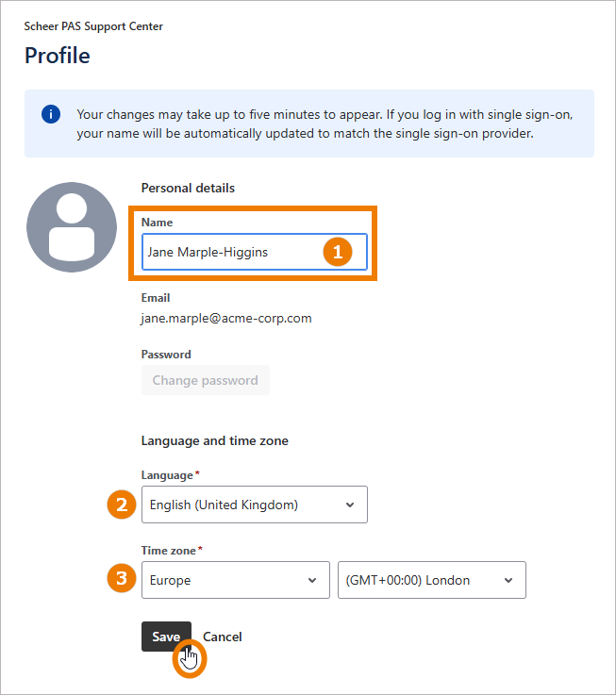
Task: Click the orange callout badge number 1
Action: pyautogui.click(x=338, y=252)
